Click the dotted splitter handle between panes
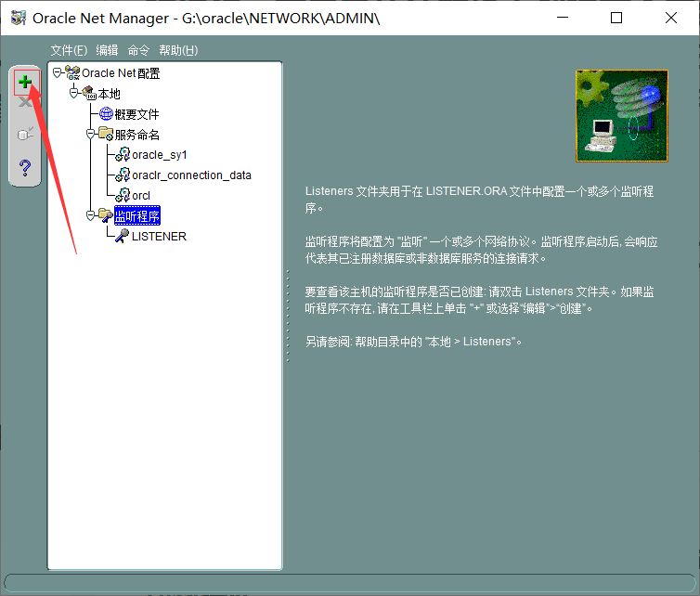The height and width of the screenshot is (596, 700). coord(288,316)
